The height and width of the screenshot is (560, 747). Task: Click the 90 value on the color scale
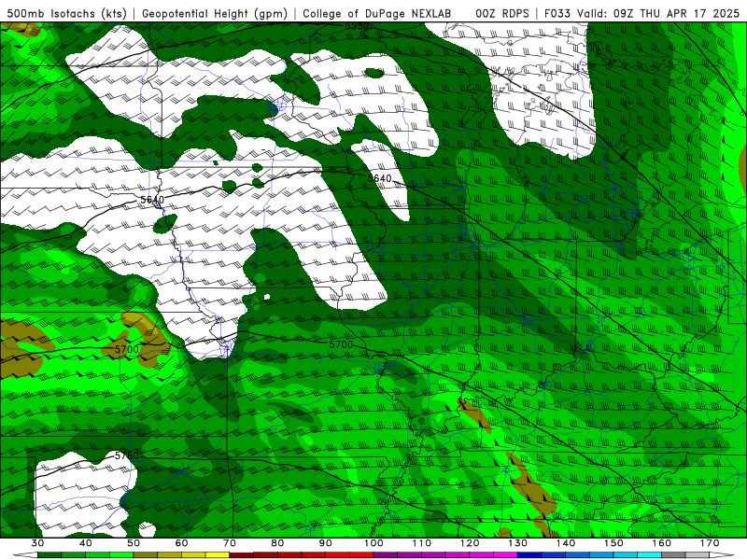point(325,543)
